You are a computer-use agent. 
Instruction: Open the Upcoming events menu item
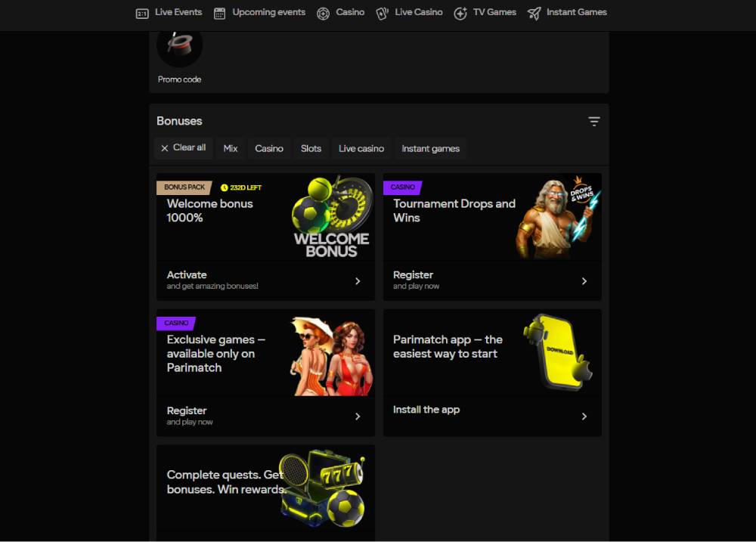[268, 13]
